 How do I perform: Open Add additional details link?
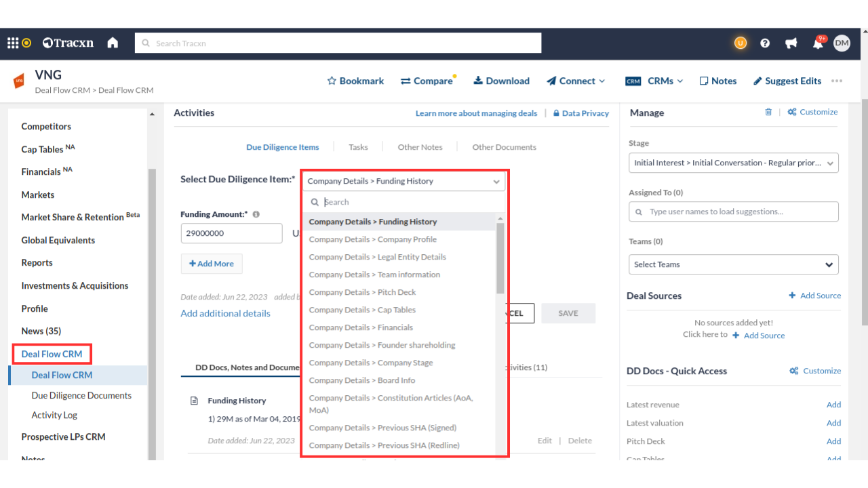click(225, 313)
